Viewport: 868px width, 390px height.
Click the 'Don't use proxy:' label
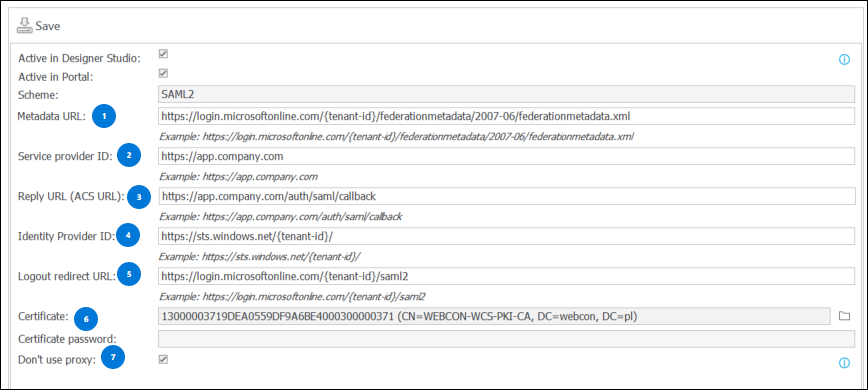coord(57,360)
